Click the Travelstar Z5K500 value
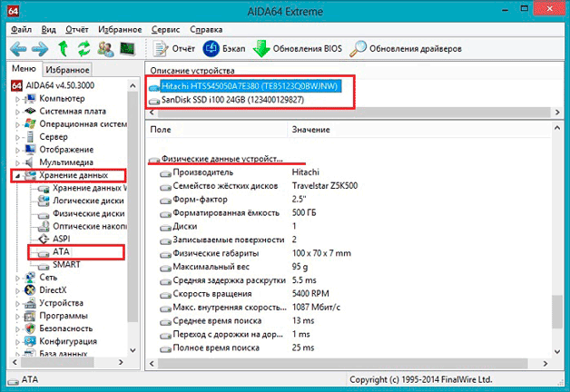 coord(325,186)
